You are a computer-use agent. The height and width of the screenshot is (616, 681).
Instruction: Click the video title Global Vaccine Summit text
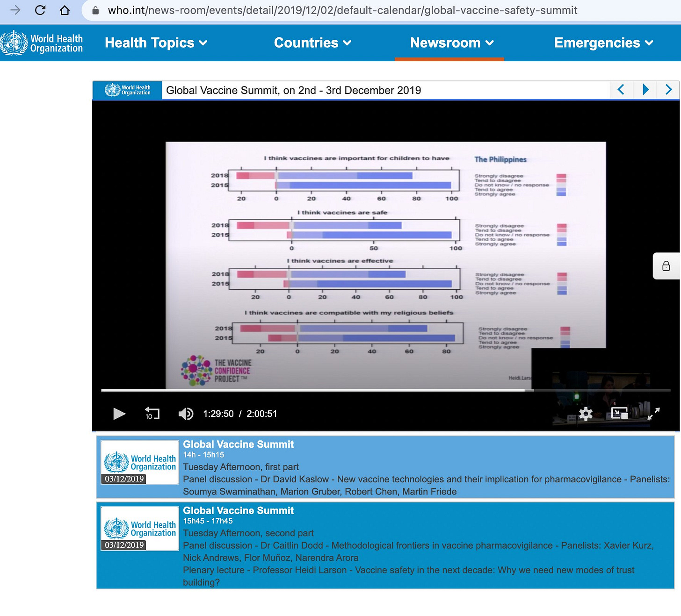point(294,90)
